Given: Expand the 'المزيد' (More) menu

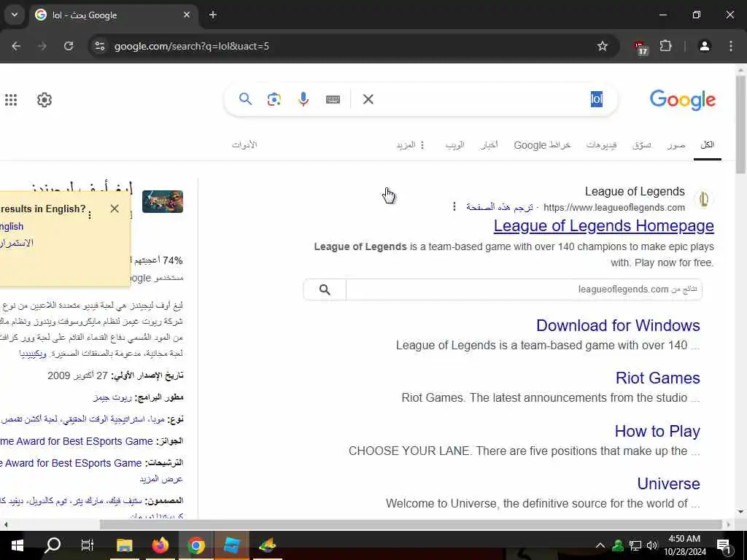Looking at the screenshot, I should tap(410, 145).
